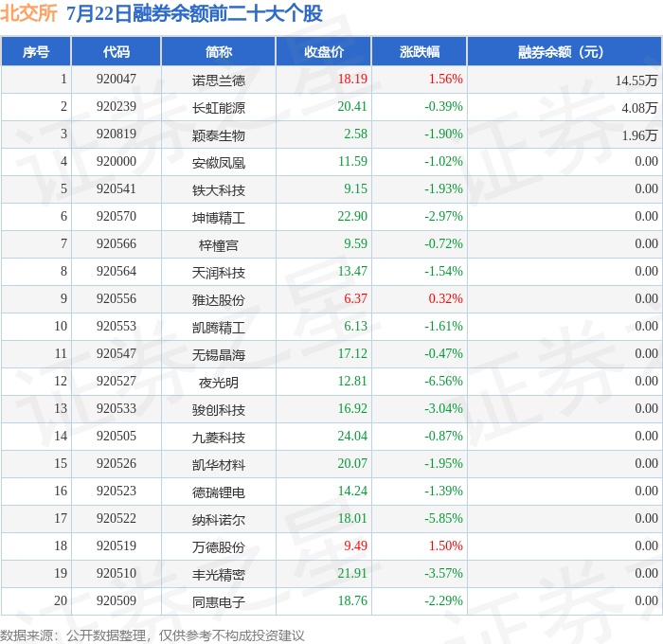Click the 代码 column header
663x644 pixels.
pos(116,51)
